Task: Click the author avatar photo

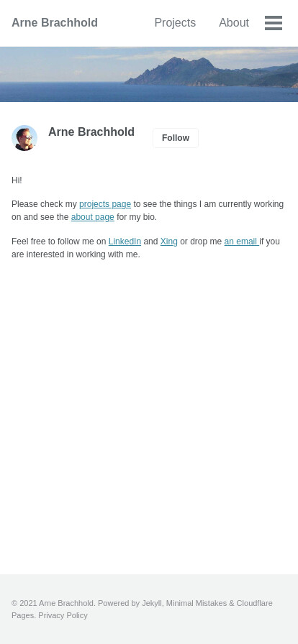Action: (x=24, y=138)
